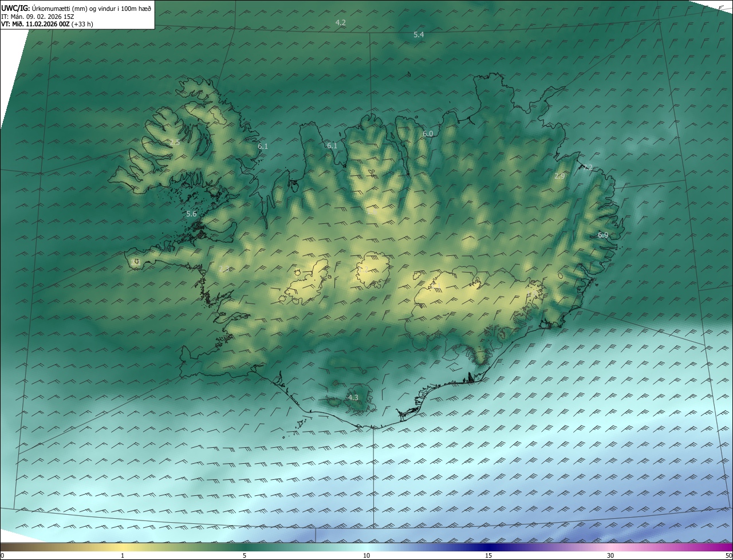The height and width of the screenshot is (560, 733).
Task: Click the 4.3 value label inside the glacier outline
Action: [x=353, y=398]
